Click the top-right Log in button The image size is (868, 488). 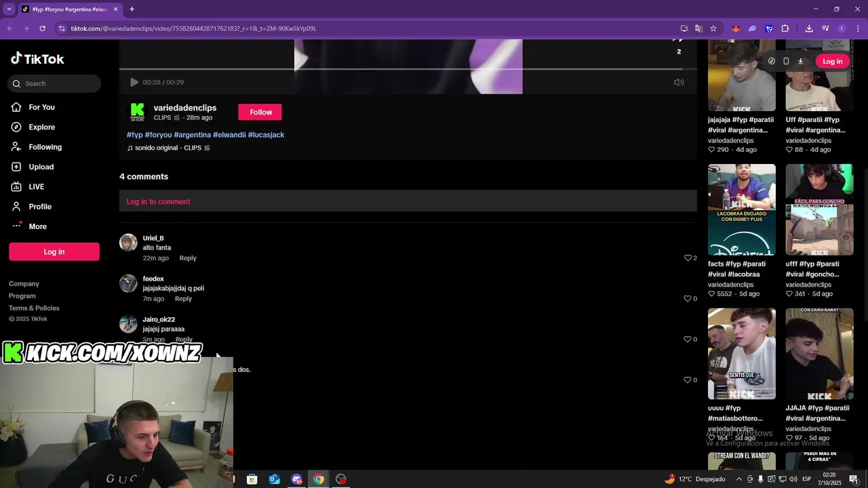pyautogui.click(x=832, y=61)
